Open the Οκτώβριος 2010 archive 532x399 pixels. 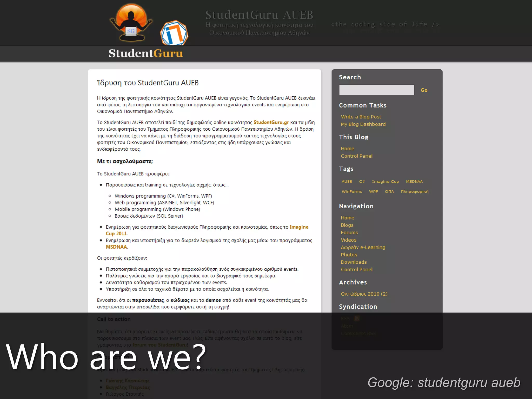click(364, 294)
